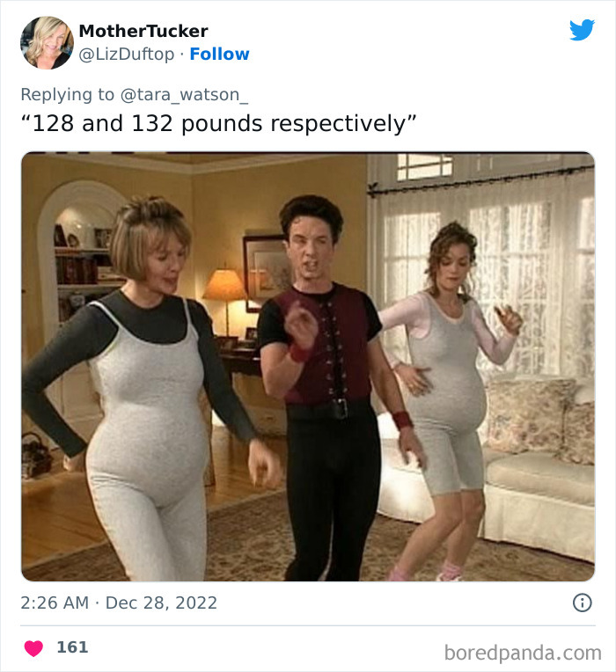Click the 2:26 AM timestamp

(x=55, y=603)
